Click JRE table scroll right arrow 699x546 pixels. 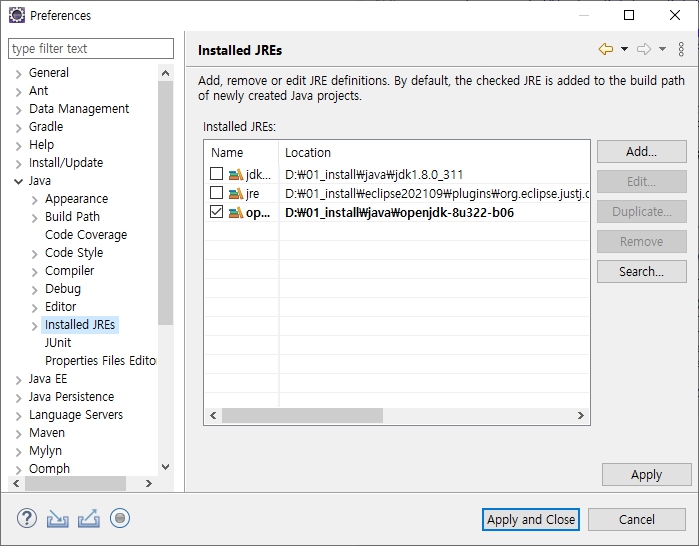click(x=580, y=415)
